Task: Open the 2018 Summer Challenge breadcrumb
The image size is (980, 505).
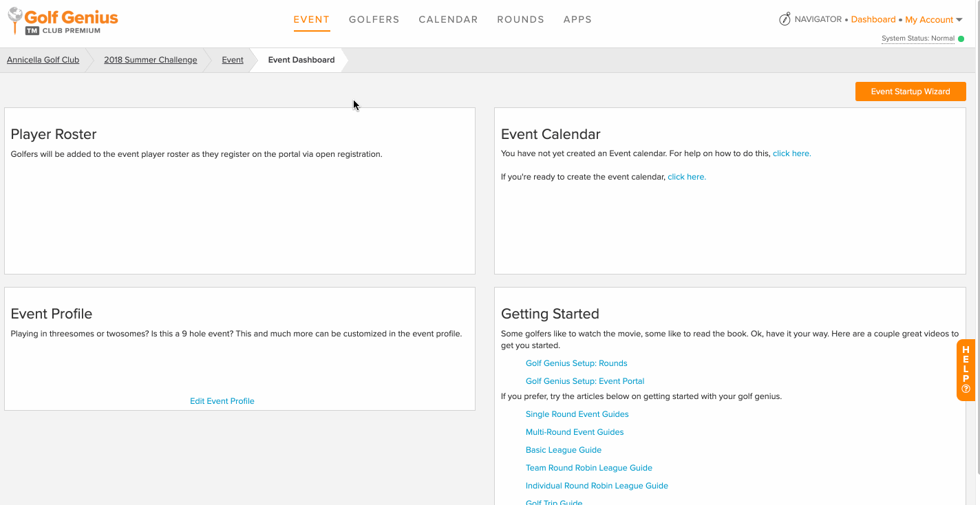Action: (x=150, y=60)
